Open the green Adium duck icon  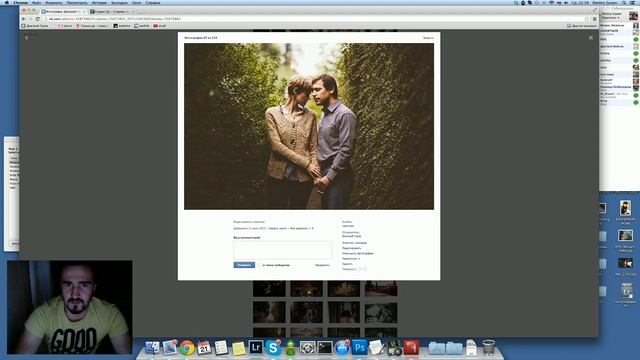(x=290, y=348)
